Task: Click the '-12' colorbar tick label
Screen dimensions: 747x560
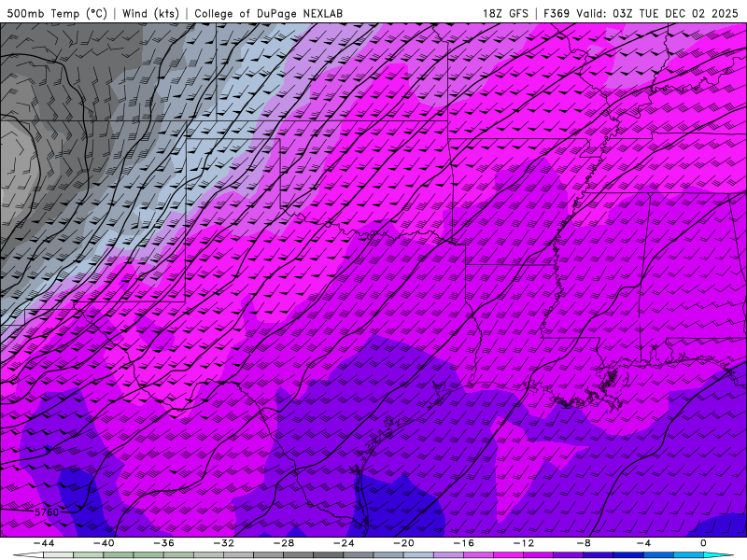Action: (x=524, y=543)
